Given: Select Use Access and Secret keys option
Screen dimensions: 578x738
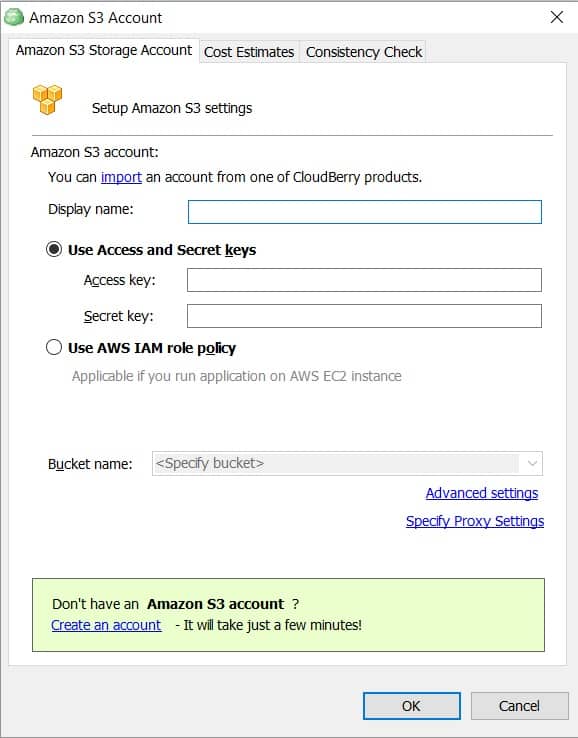Looking at the screenshot, I should tap(54, 249).
